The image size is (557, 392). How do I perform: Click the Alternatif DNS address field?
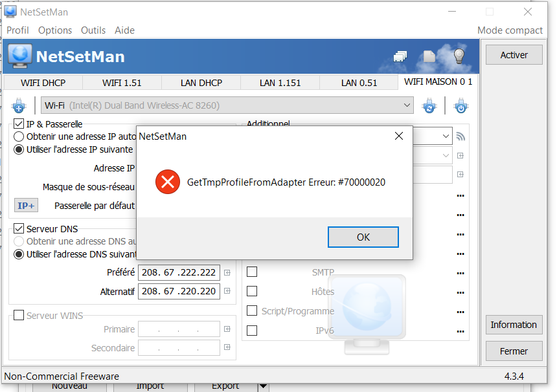pos(179,291)
